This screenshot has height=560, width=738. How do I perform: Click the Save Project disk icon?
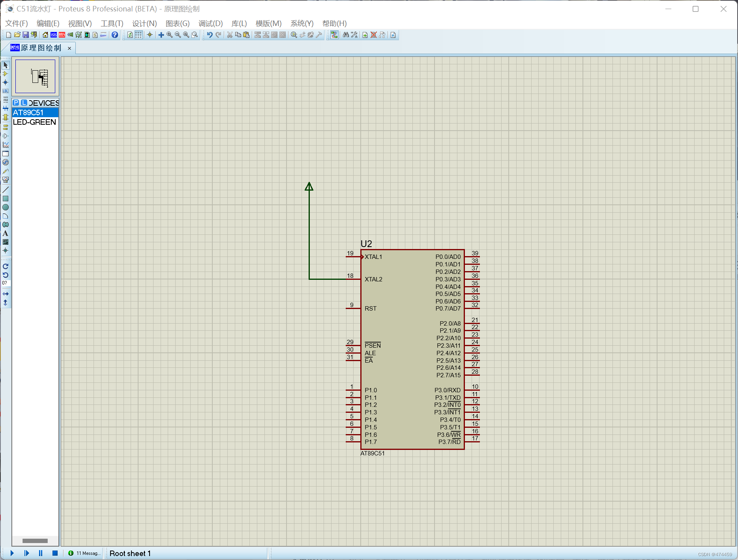pyautogui.click(x=25, y=35)
